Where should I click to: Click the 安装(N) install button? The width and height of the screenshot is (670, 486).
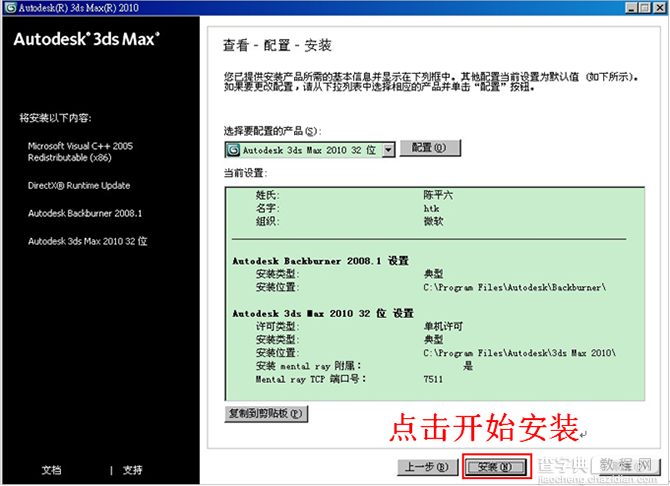(496, 467)
